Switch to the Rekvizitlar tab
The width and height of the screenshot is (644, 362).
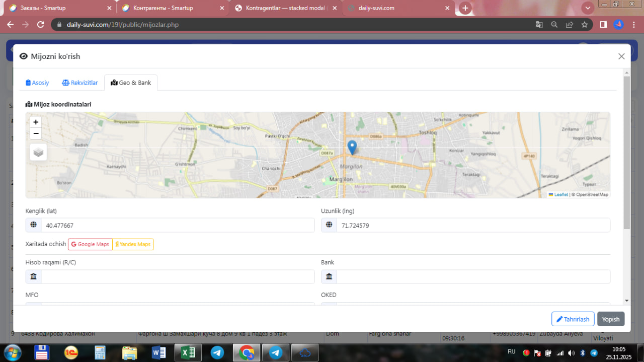pos(80,83)
